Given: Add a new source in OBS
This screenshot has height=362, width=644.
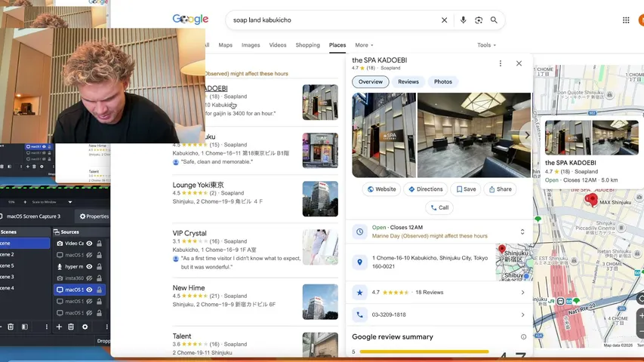Looking at the screenshot, I should pyautogui.click(x=59, y=327).
